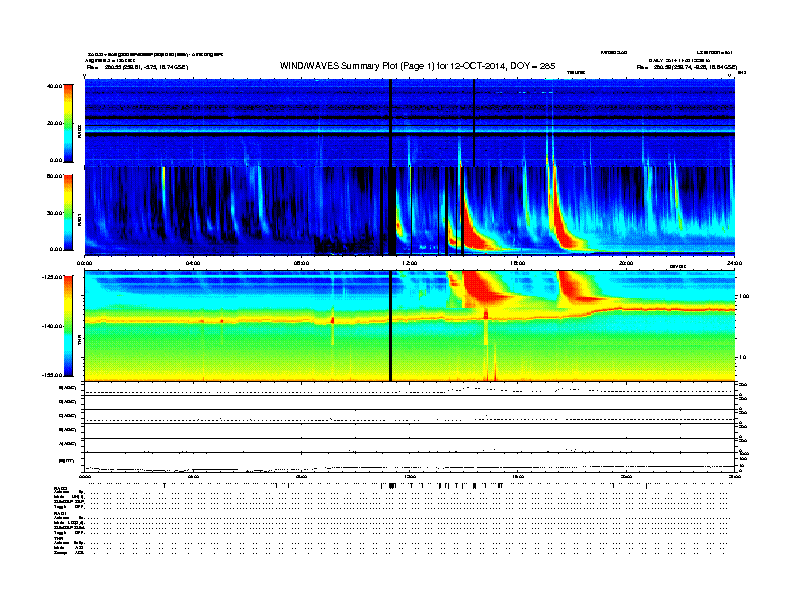
Task: Click the WIND/WAVES Summary Plot title
Action: [x=417, y=66]
